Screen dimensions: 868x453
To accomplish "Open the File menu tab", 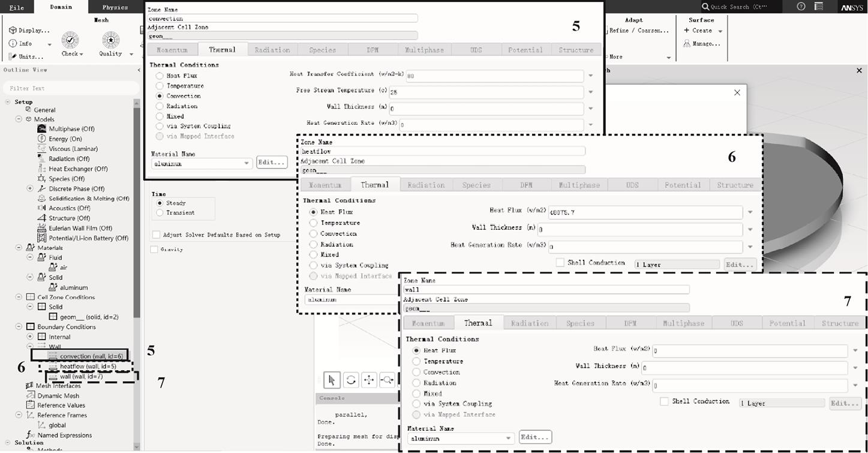I will (x=17, y=7).
